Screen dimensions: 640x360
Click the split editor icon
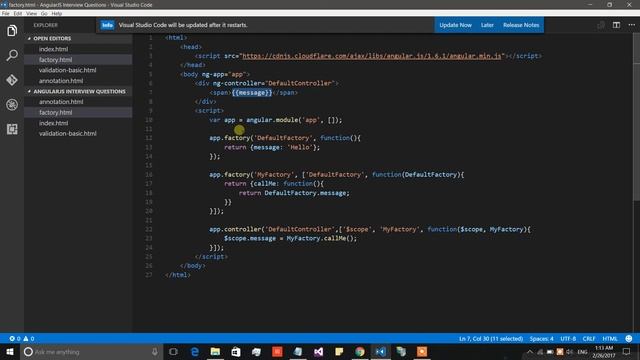coord(616,25)
